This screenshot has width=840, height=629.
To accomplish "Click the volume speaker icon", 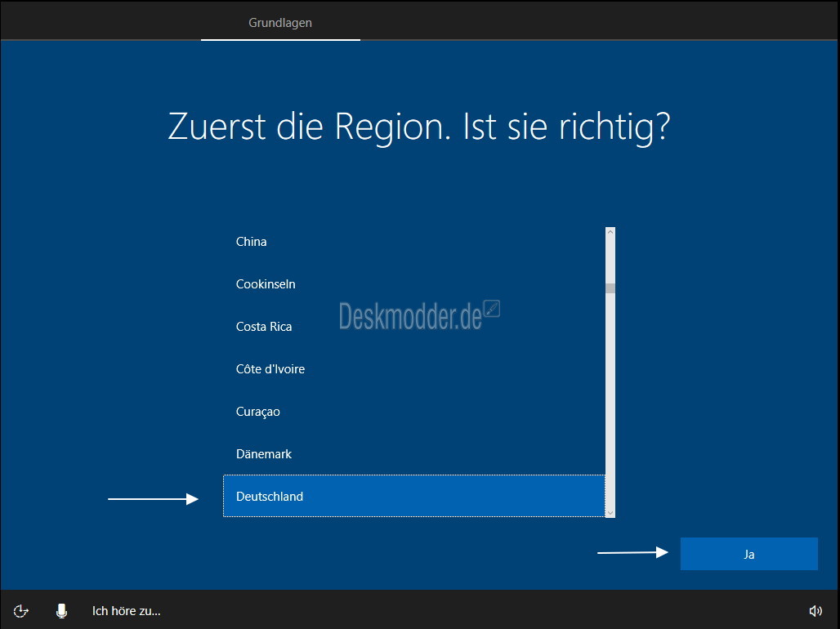I will click(x=815, y=611).
